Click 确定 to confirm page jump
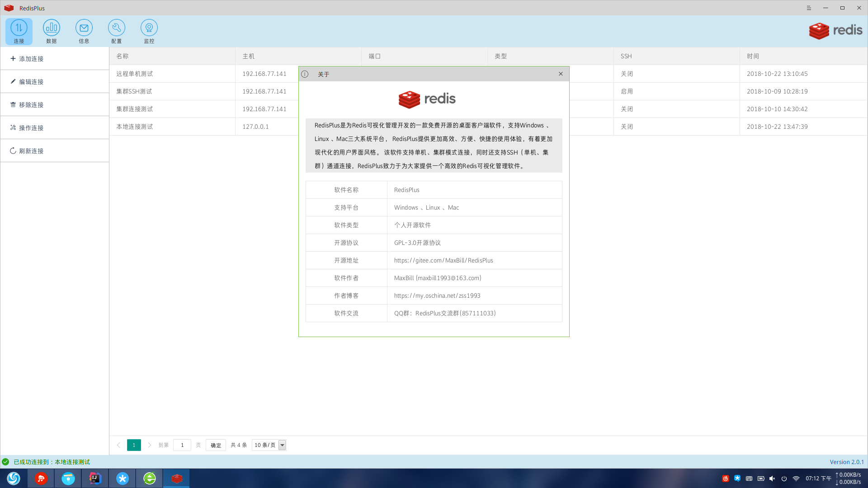868x488 pixels. point(216,445)
